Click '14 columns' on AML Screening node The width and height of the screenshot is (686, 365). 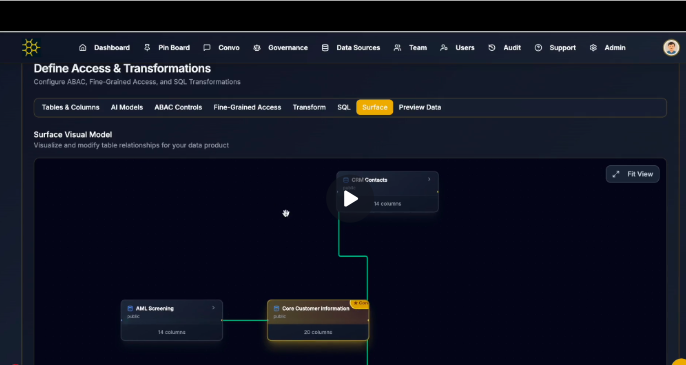pyautogui.click(x=172, y=332)
